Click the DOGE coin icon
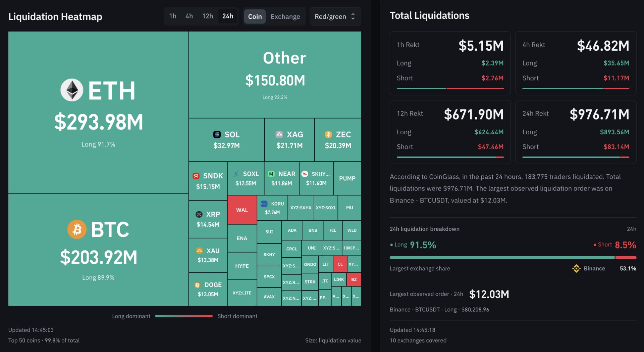 click(x=197, y=285)
